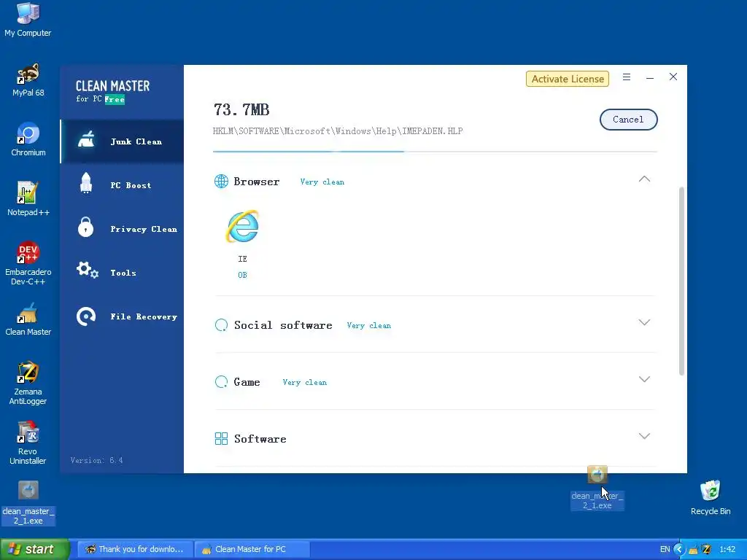Viewport: 747px width, 560px height.
Task: Select the Notepad++ desktop shortcut
Action: pos(28,199)
